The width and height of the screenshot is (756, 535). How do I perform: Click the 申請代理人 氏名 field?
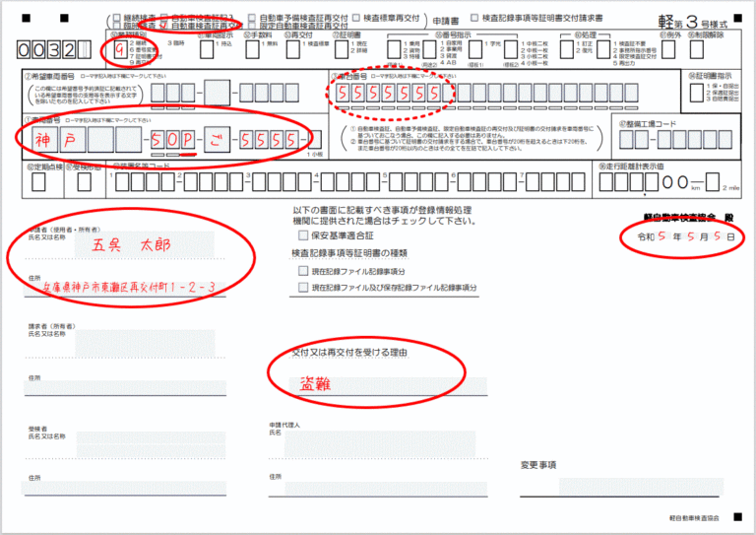[379, 444]
